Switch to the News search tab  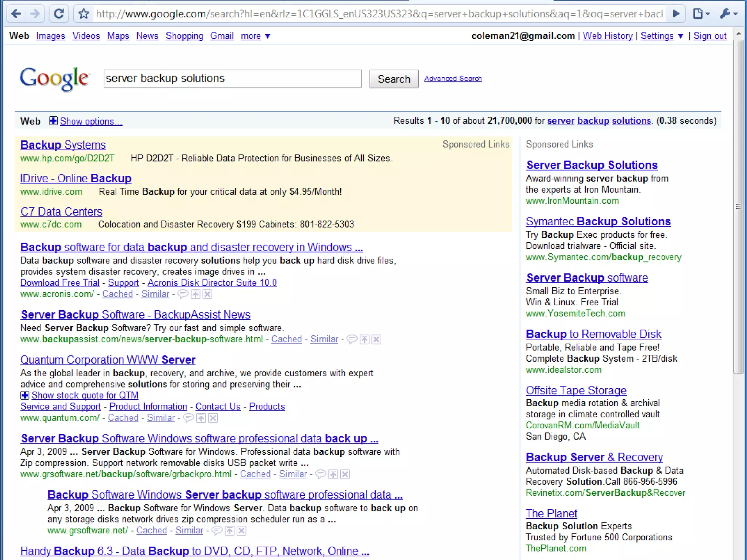point(147,36)
